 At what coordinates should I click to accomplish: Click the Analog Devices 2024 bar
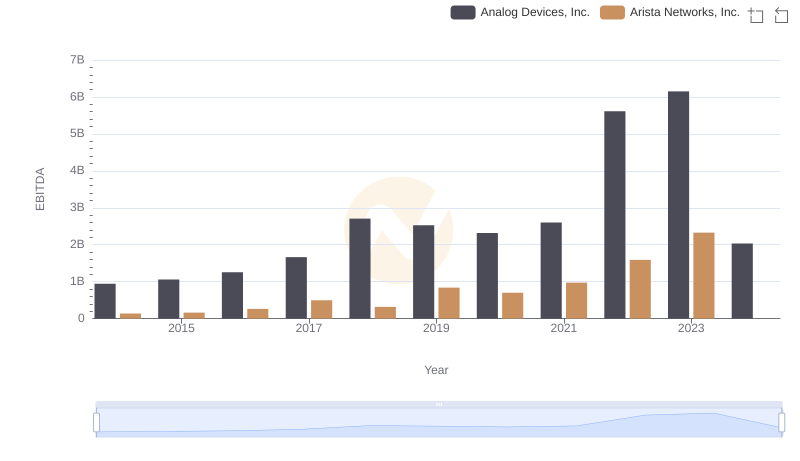point(742,281)
